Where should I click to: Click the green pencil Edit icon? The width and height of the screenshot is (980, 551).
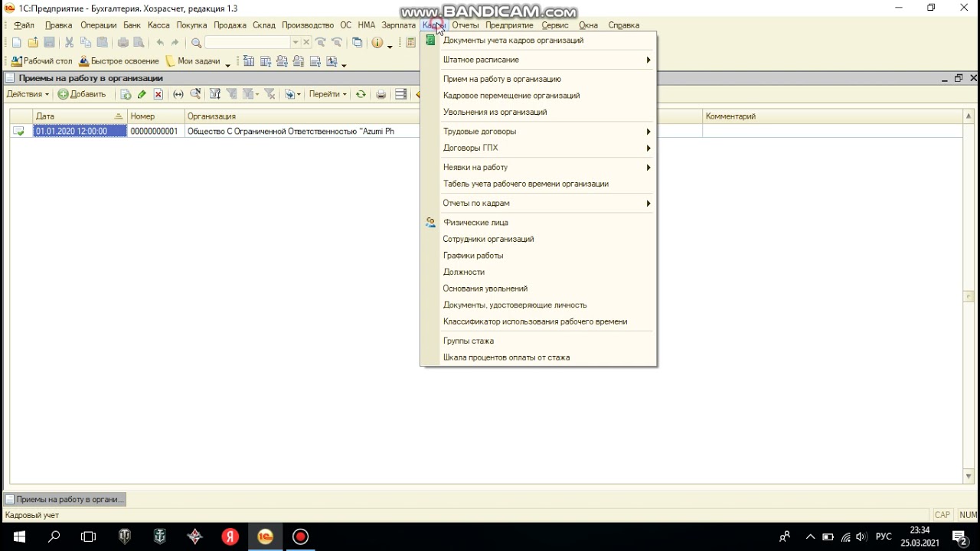142,94
